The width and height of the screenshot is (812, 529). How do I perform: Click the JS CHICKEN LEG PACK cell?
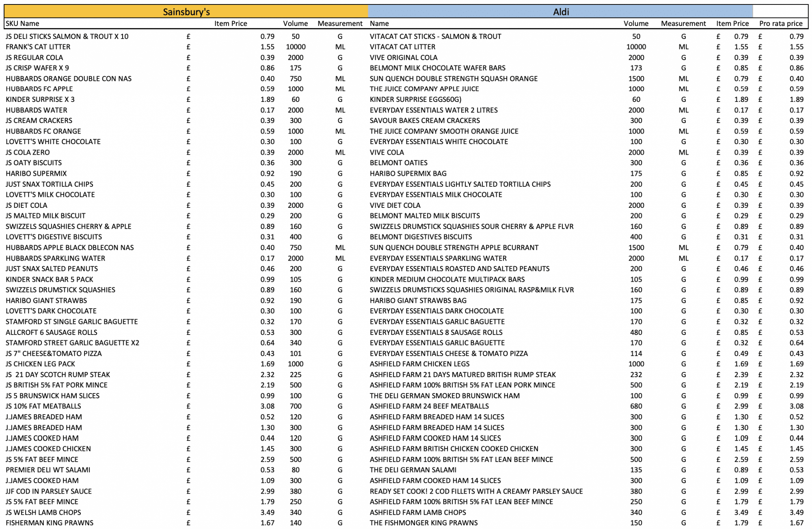[x=40, y=364]
